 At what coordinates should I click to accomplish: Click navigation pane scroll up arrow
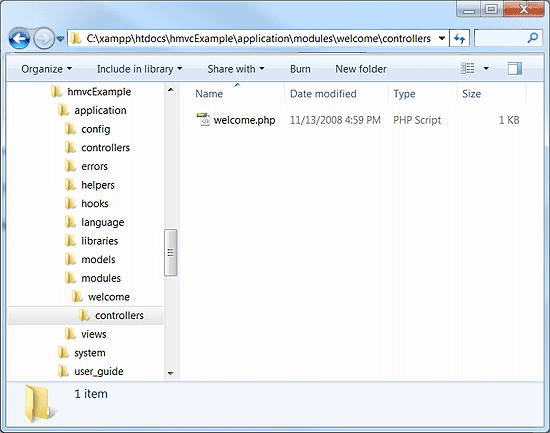(x=171, y=90)
